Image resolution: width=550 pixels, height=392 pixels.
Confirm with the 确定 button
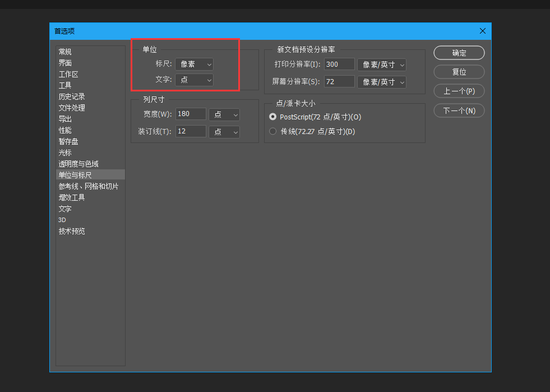[x=459, y=53]
